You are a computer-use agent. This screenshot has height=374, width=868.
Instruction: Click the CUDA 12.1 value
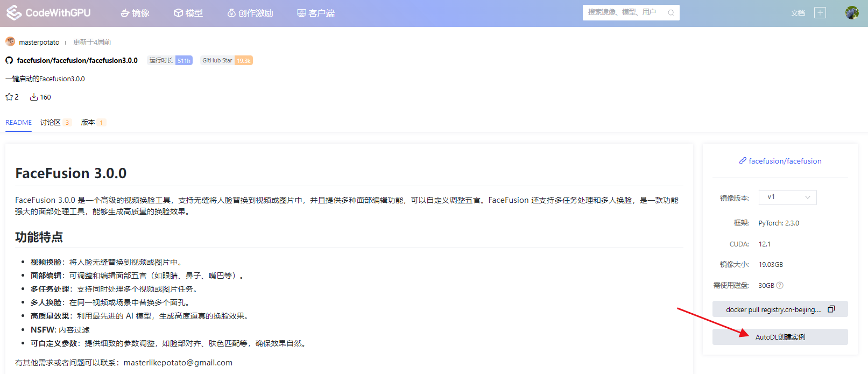765,244
